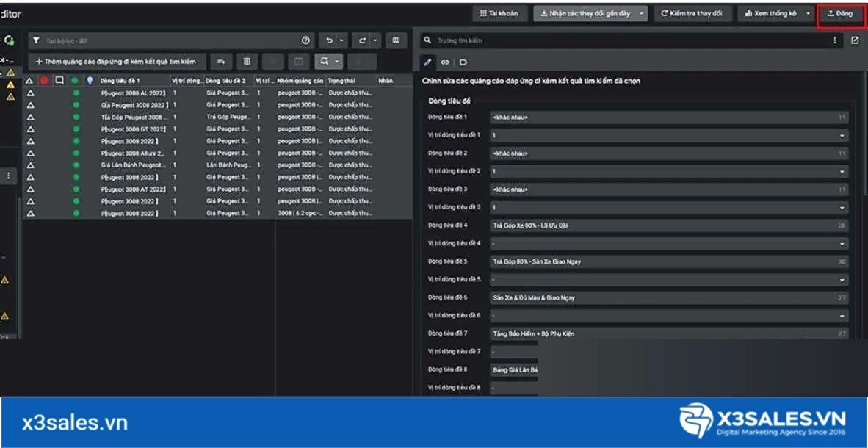Image resolution: width=868 pixels, height=448 pixels.
Task: Click the Dòng tiêu đề 3 input field
Action: (669, 189)
